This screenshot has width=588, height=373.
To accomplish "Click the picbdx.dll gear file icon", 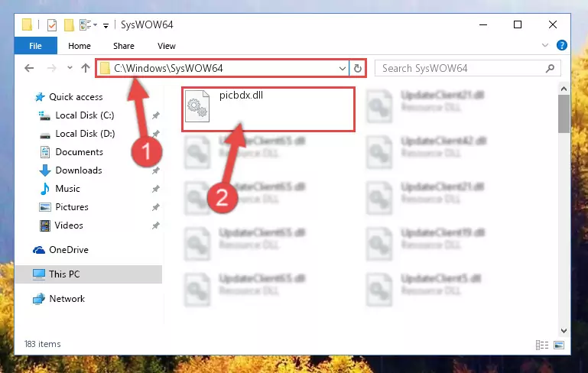I will coord(197,106).
